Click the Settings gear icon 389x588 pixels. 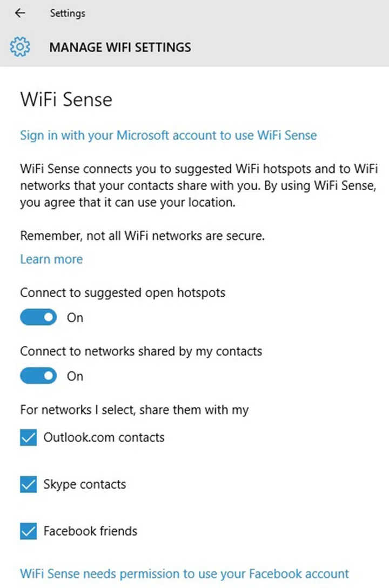pyautogui.click(x=20, y=47)
